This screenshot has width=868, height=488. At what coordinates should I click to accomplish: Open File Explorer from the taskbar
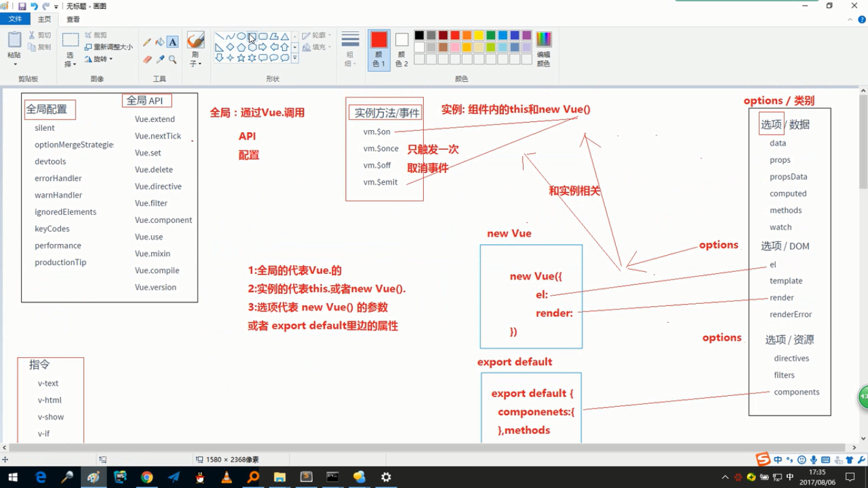[x=280, y=477]
